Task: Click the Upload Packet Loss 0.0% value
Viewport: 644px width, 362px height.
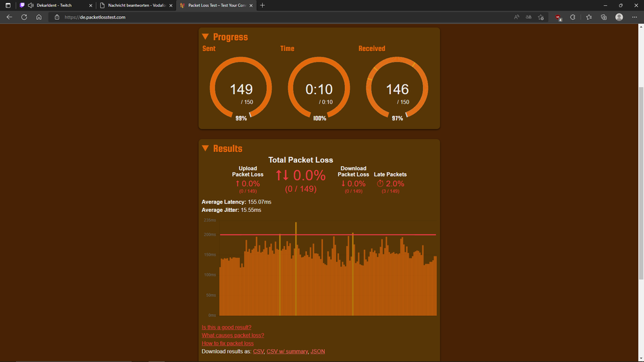Action: [x=248, y=184]
